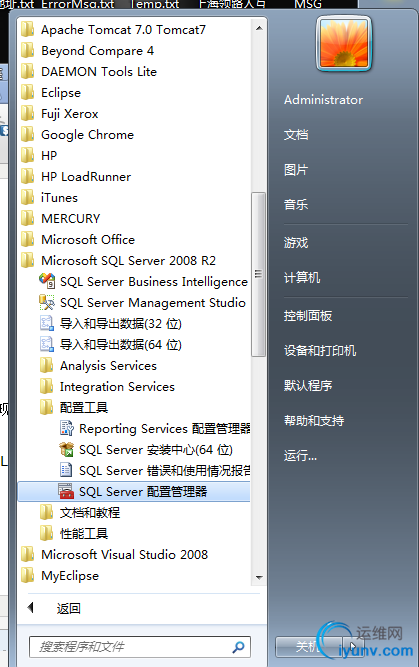Image resolution: width=419 pixels, height=667 pixels.
Task: Open 音乐 from the right pane
Action: pos(296,205)
